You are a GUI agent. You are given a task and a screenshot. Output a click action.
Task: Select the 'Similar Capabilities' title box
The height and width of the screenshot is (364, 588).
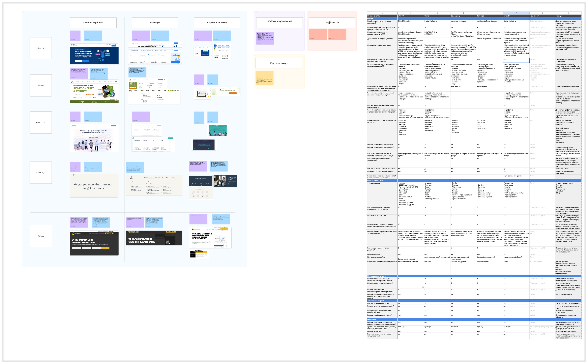(279, 22)
